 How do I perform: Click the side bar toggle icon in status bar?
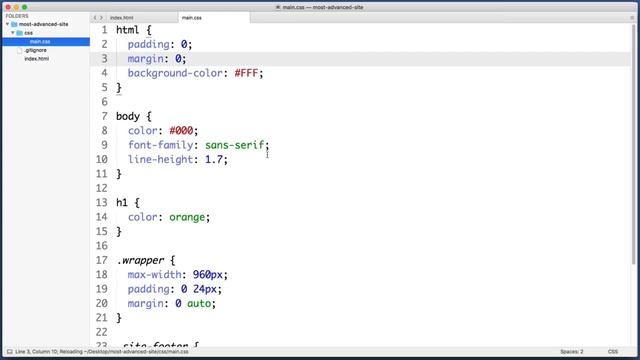coord(9,351)
